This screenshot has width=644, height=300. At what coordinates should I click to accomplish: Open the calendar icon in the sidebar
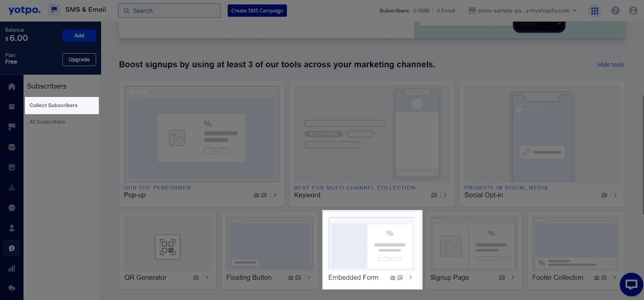tap(12, 107)
